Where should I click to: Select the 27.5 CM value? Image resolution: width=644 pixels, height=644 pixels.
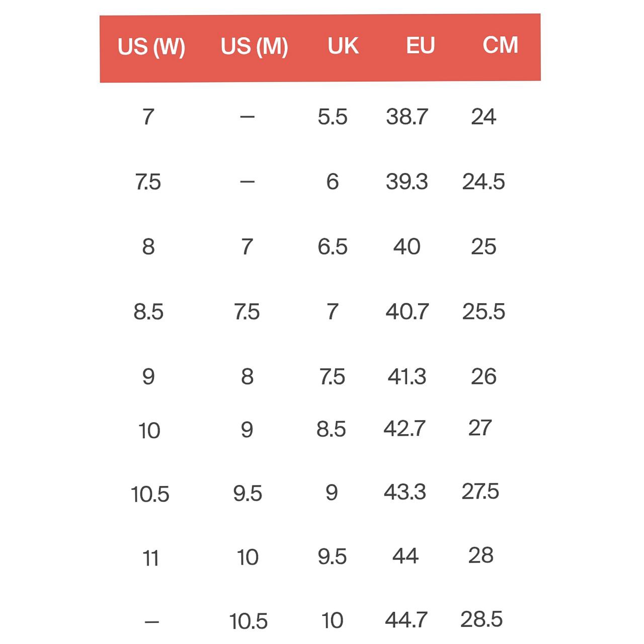tap(480, 492)
